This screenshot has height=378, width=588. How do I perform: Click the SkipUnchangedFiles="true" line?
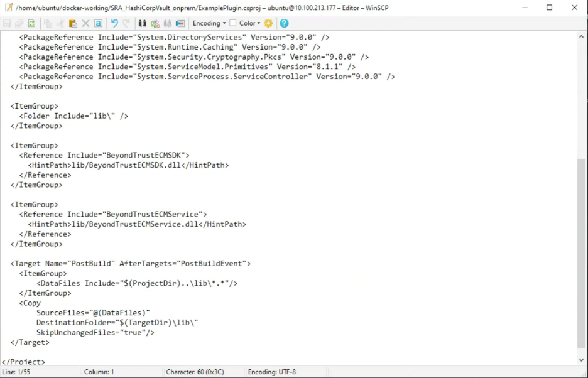tap(95, 332)
